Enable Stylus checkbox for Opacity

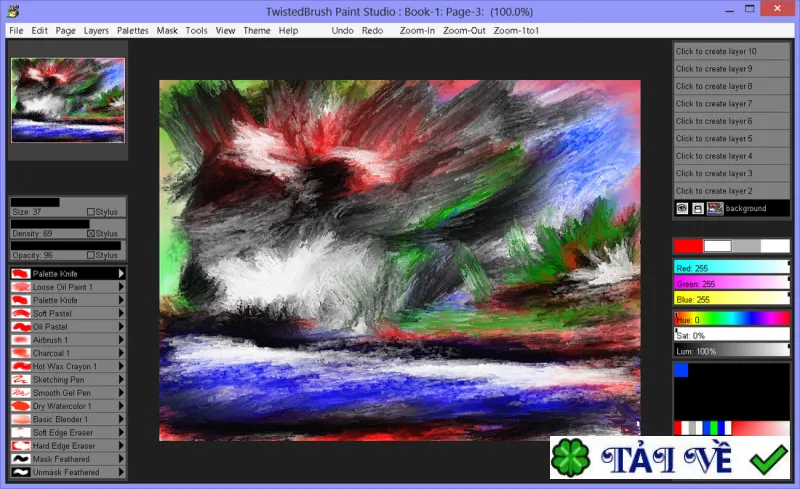point(90,255)
